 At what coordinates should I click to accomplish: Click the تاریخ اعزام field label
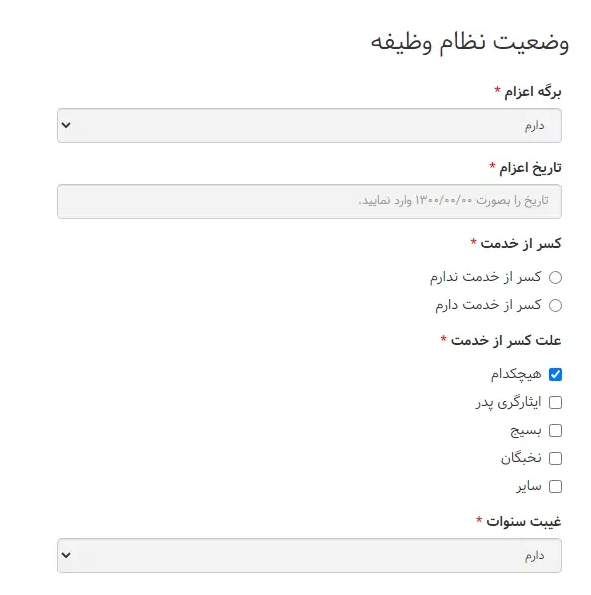(x=530, y=168)
